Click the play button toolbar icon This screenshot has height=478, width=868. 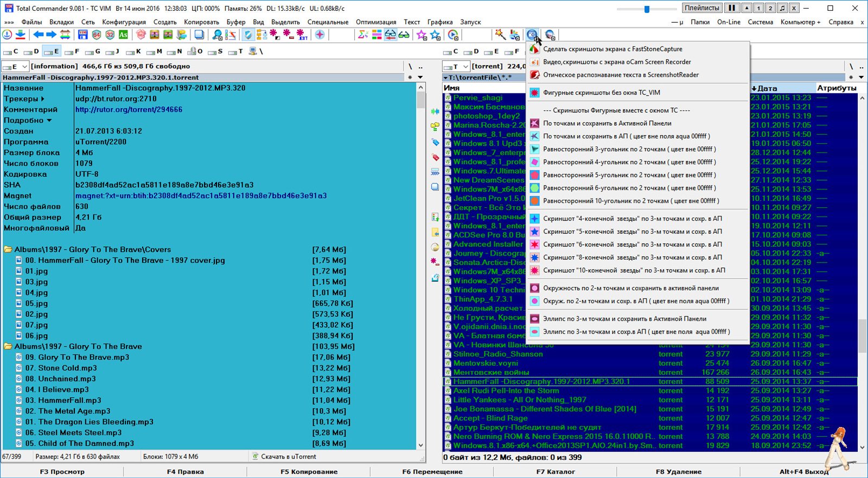[453, 35]
